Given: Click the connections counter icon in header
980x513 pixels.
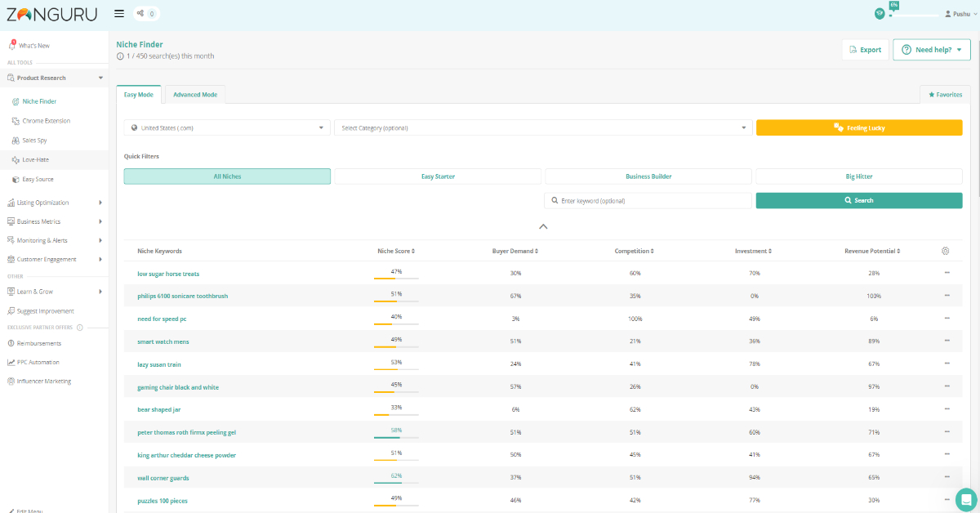Looking at the screenshot, I should (x=146, y=13).
